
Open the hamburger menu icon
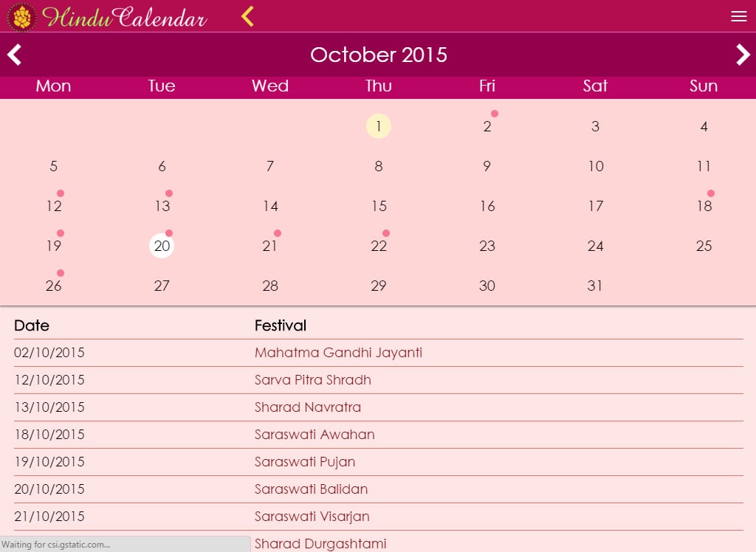[738, 16]
